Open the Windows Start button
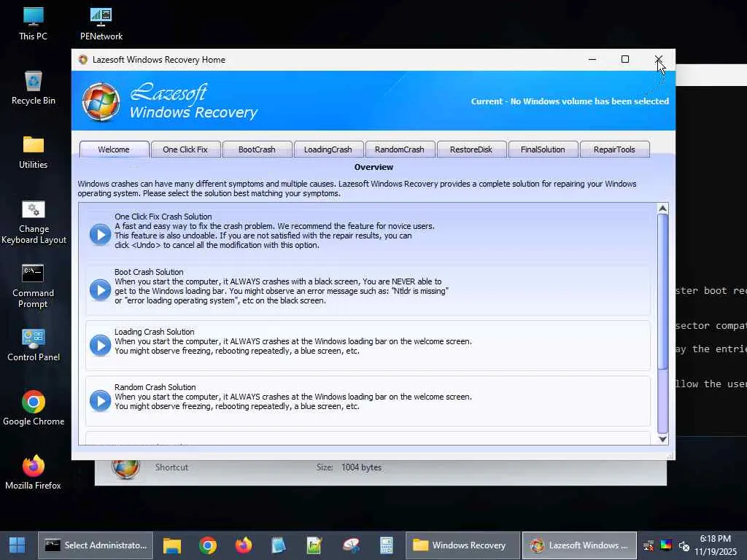 coord(18,545)
